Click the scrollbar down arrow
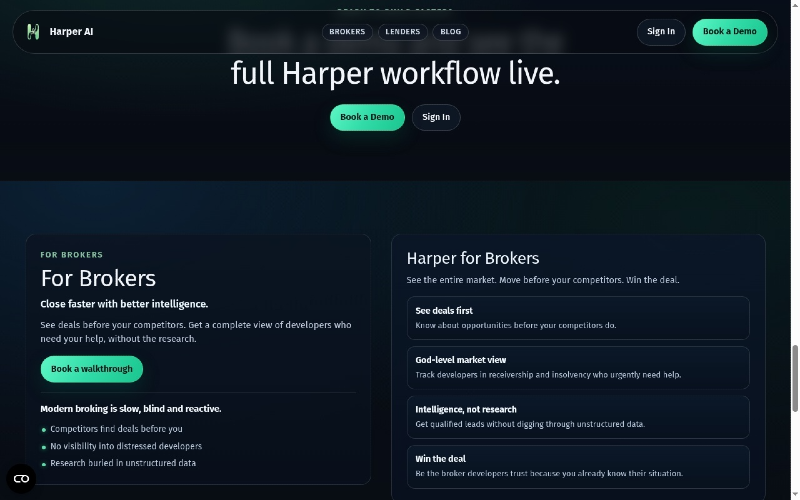This screenshot has width=800, height=500. click(795, 496)
